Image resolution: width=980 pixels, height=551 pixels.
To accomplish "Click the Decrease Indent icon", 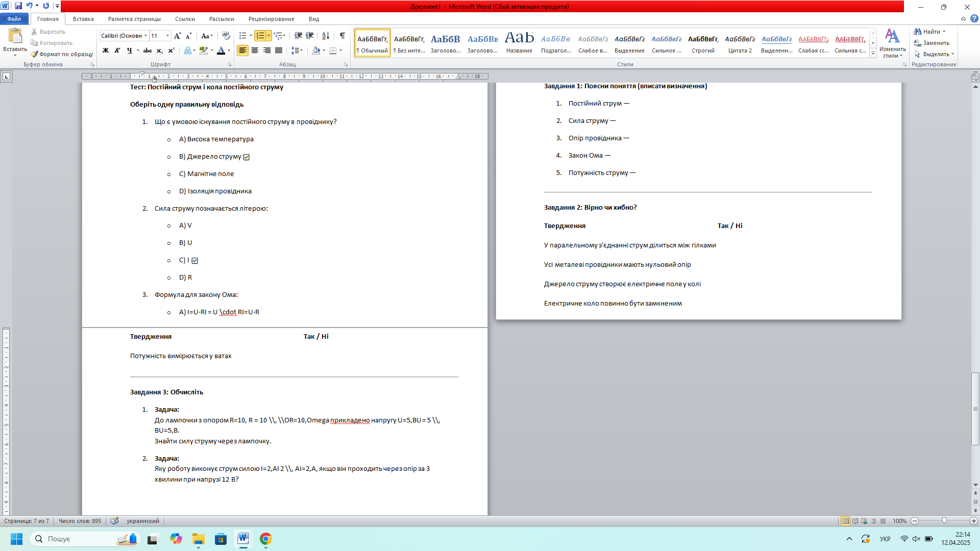I will tap(298, 36).
